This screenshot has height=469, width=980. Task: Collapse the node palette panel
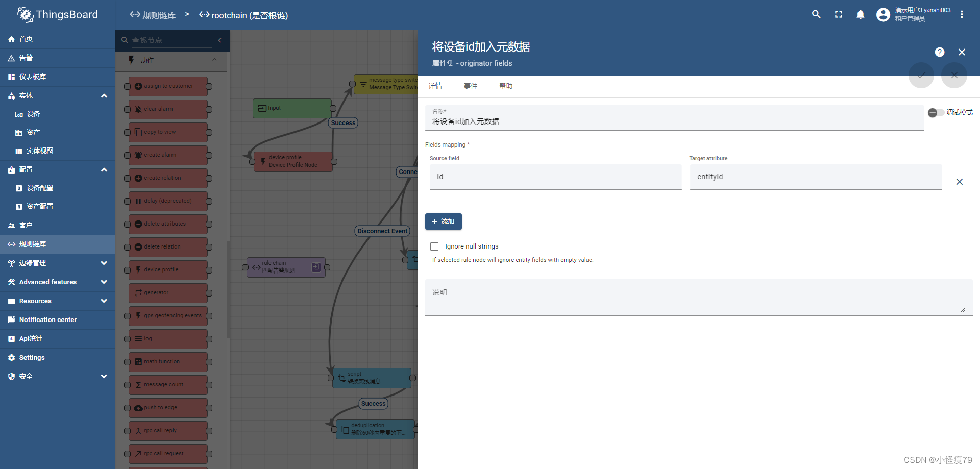pyautogui.click(x=220, y=40)
